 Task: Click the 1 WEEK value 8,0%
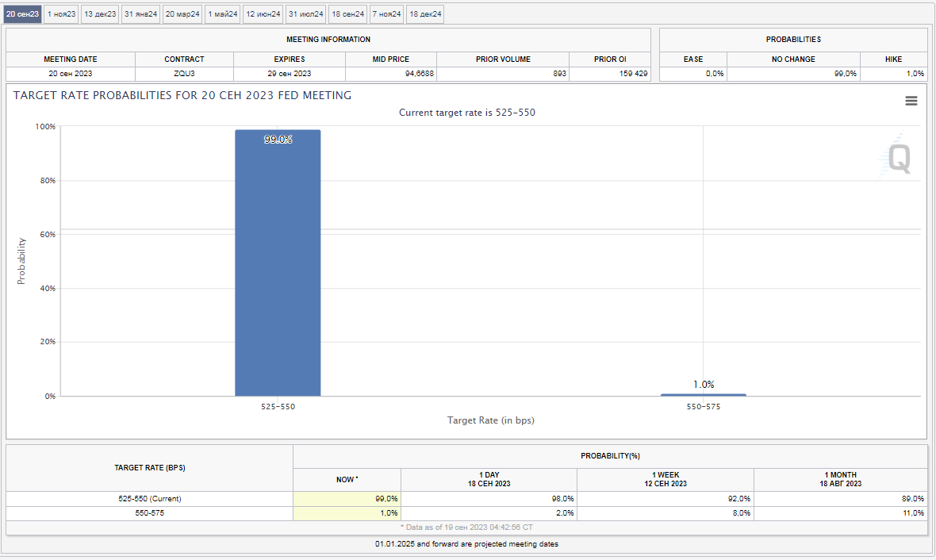[742, 513]
